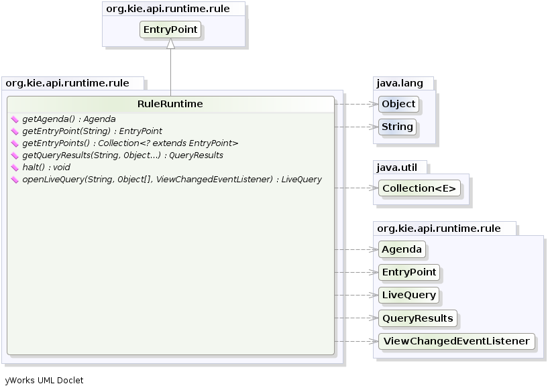Click the pink icon beside getAgenda()

15,119
